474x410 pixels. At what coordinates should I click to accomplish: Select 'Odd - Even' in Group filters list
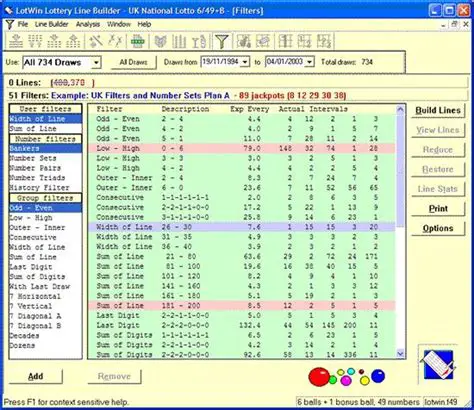(45, 208)
